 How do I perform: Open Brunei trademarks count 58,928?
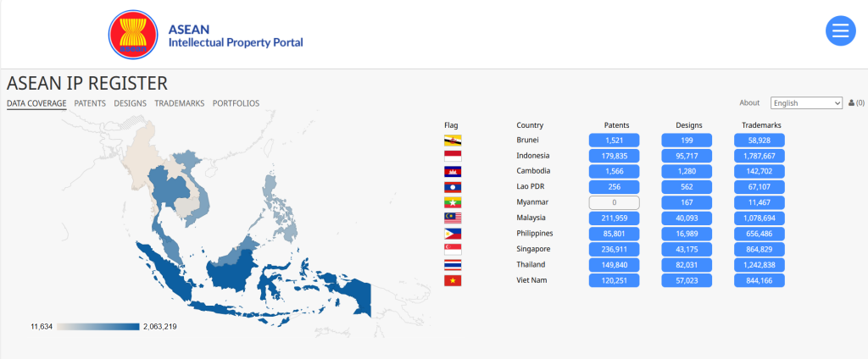(x=759, y=141)
